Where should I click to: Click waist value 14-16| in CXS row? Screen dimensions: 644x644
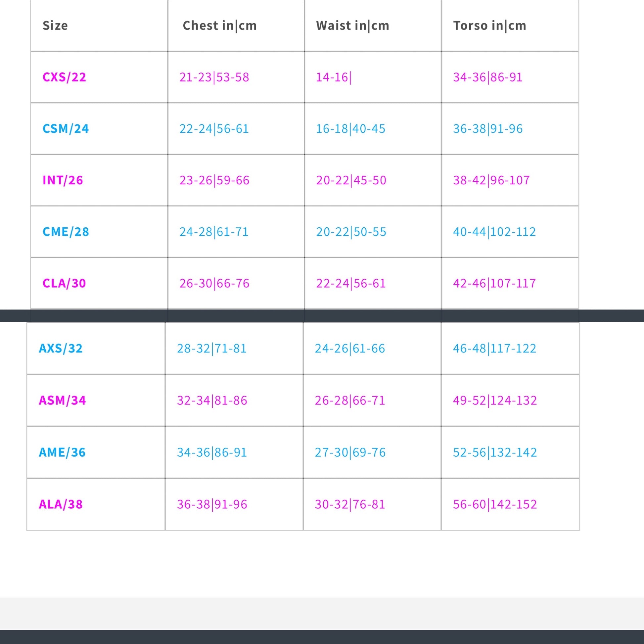pos(334,77)
